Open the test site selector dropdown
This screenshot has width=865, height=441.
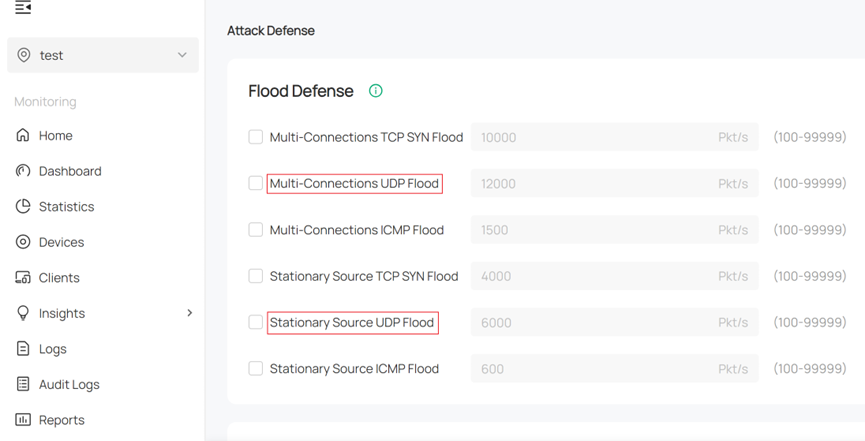pyautogui.click(x=103, y=55)
